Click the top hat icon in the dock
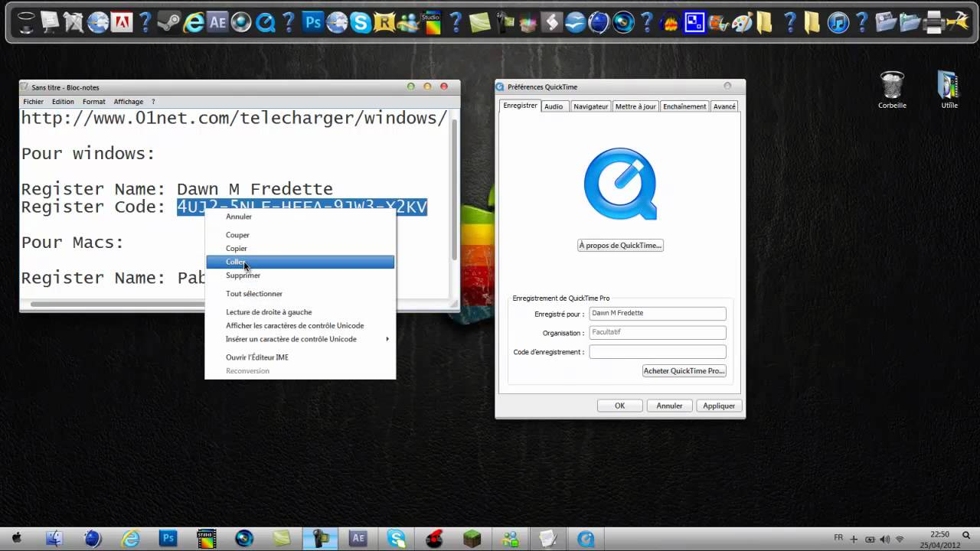The image size is (980, 551). (x=26, y=22)
